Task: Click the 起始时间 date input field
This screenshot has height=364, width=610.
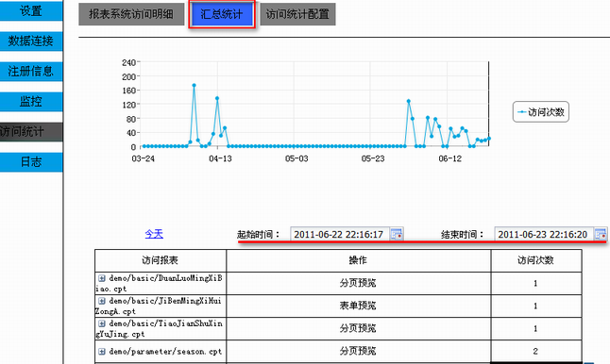Action: pos(340,234)
